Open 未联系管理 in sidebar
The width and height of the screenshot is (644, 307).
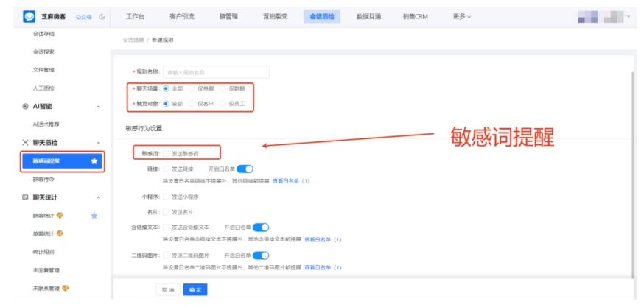[46, 288]
